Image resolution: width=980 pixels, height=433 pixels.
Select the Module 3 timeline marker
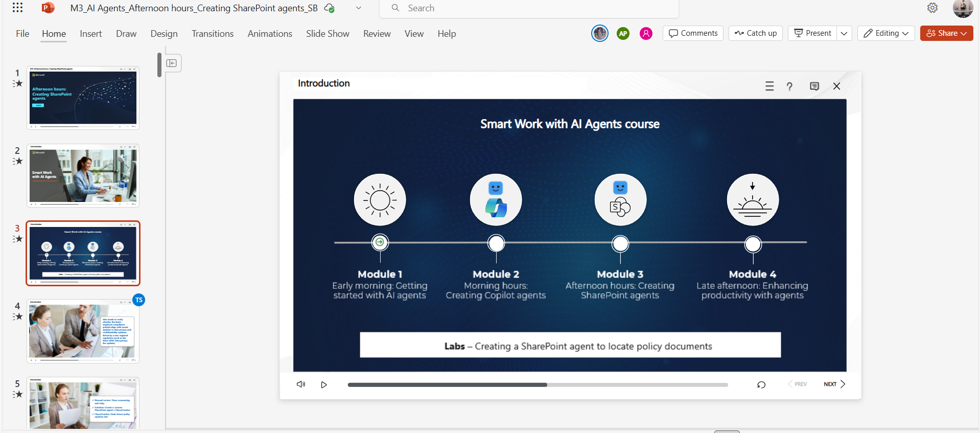(x=620, y=243)
